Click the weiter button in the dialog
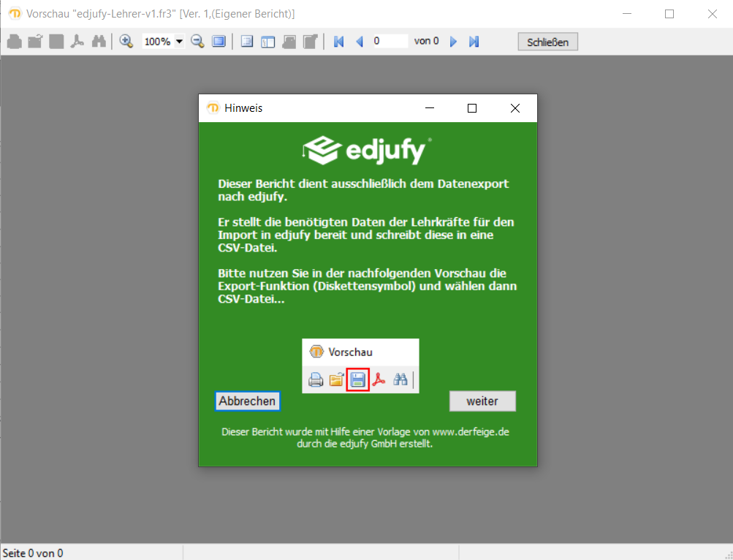Image resolution: width=733 pixels, height=560 pixels. pyautogui.click(x=482, y=401)
